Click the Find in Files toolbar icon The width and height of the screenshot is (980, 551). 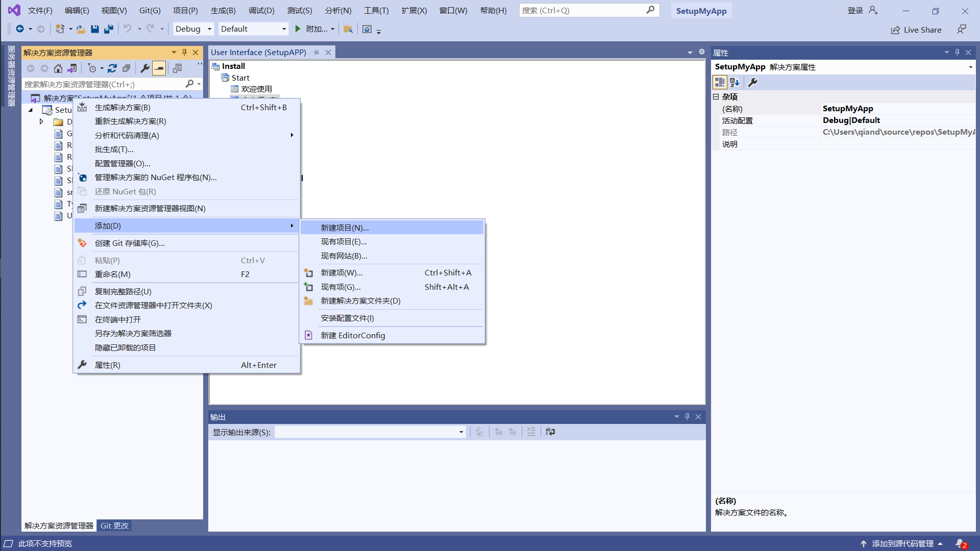348,29
